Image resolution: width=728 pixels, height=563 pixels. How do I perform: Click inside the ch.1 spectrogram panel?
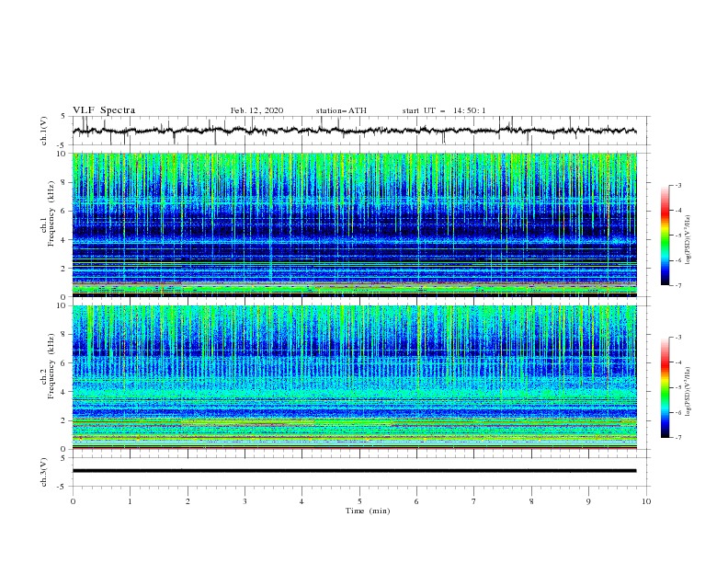(355, 224)
